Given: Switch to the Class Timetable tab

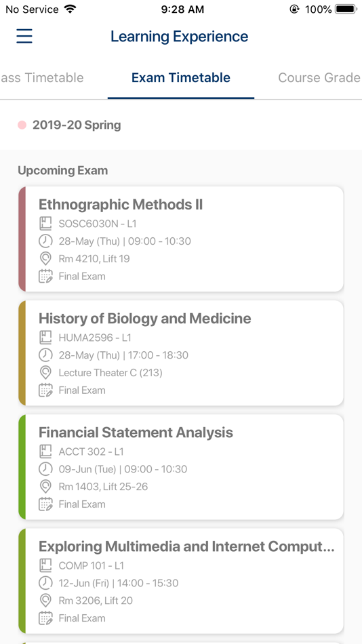Looking at the screenshot, I should 41,78.
